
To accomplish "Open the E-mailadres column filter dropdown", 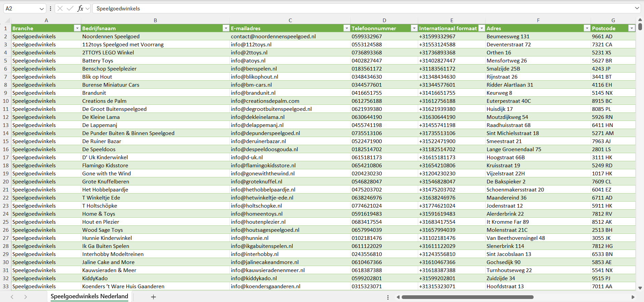I will click(347, 29).
